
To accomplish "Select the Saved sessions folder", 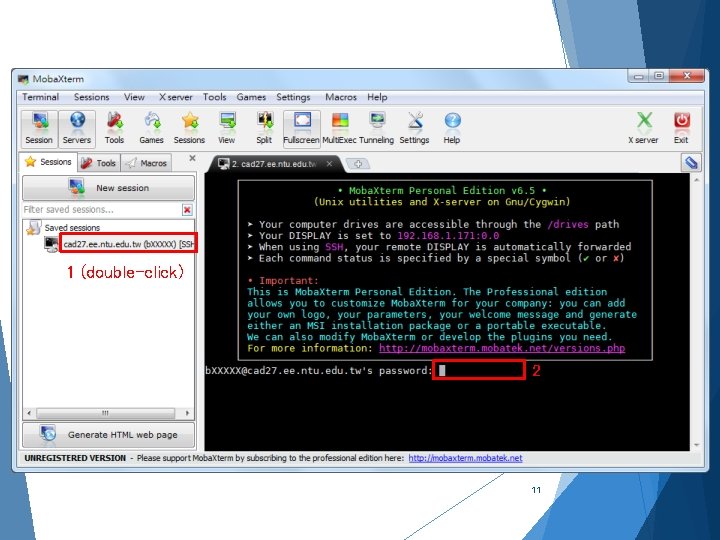I will click(72, 227).
